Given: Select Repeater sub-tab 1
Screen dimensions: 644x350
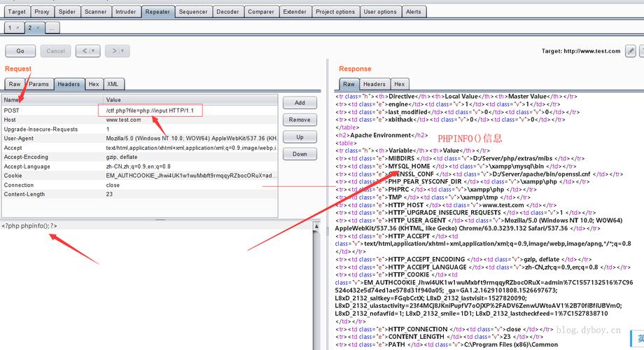Looking at the screenshot, I should 10,27.
